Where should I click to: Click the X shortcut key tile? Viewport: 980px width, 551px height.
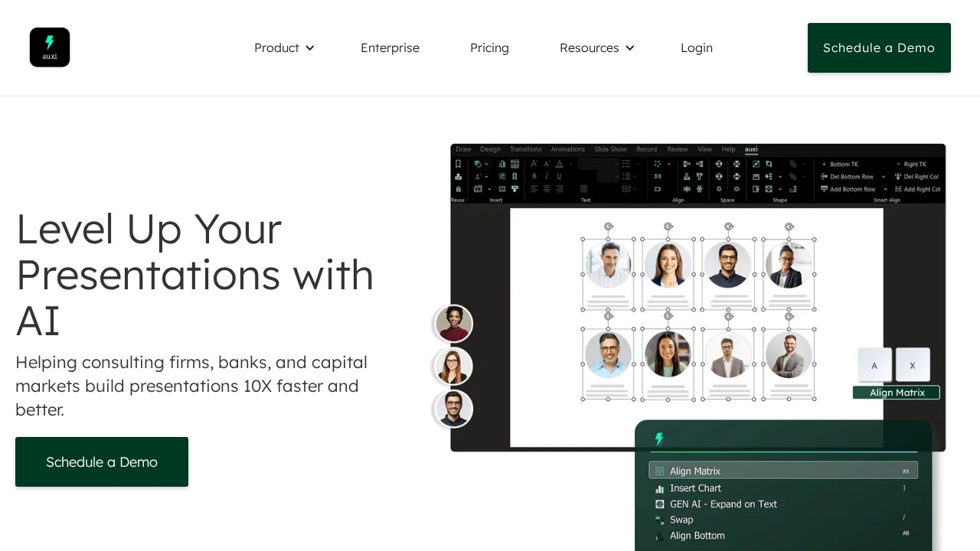[x=913, y=365]
